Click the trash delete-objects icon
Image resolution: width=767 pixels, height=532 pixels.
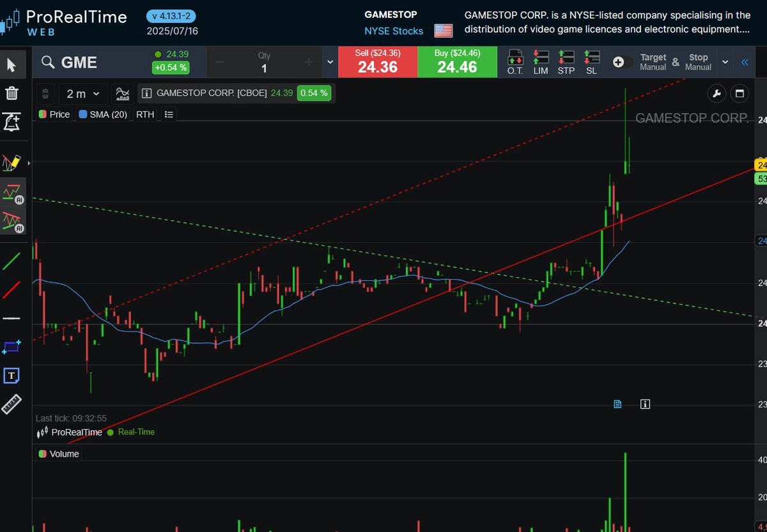pyautogui.click(x=12, y=93)
